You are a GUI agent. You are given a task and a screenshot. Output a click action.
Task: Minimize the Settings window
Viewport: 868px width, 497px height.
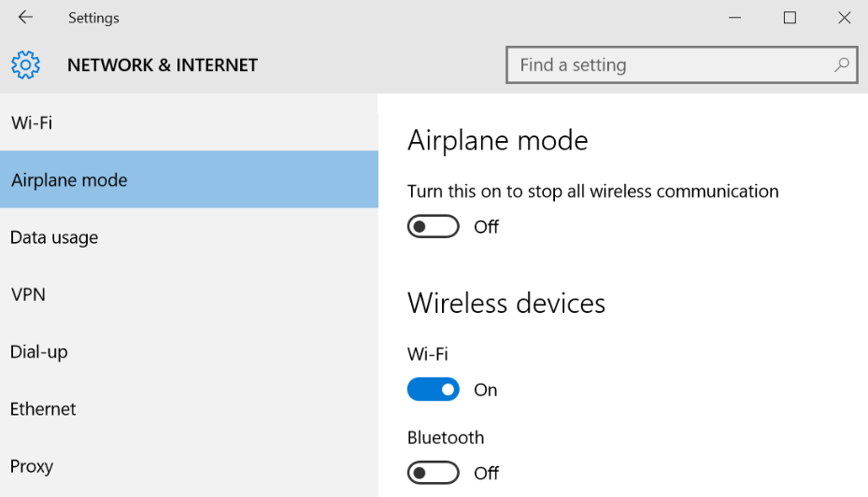pos(735,18)
